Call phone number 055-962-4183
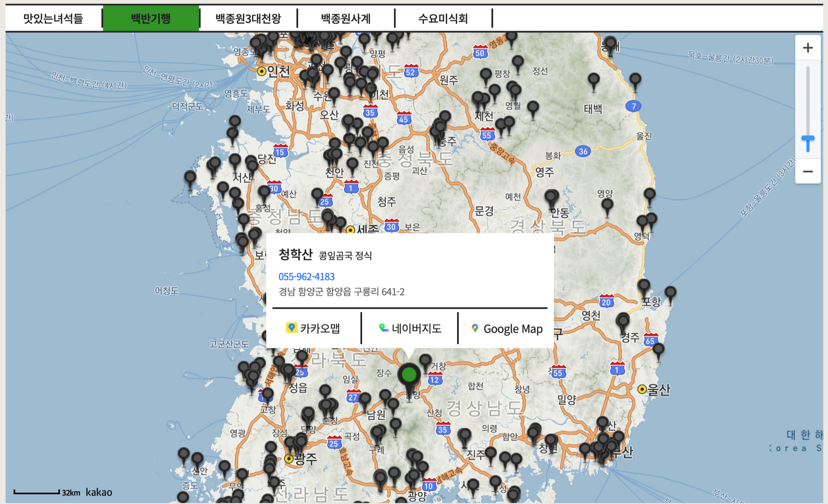The width and height of the screenshot is (828, 504). click(x=306, y=276)
